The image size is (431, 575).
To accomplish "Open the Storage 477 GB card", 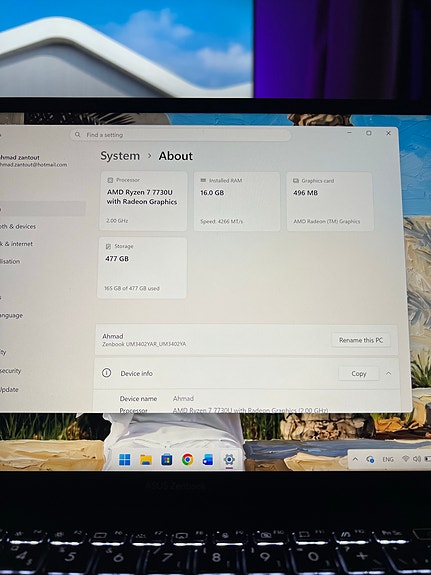I will click(142, 268).
